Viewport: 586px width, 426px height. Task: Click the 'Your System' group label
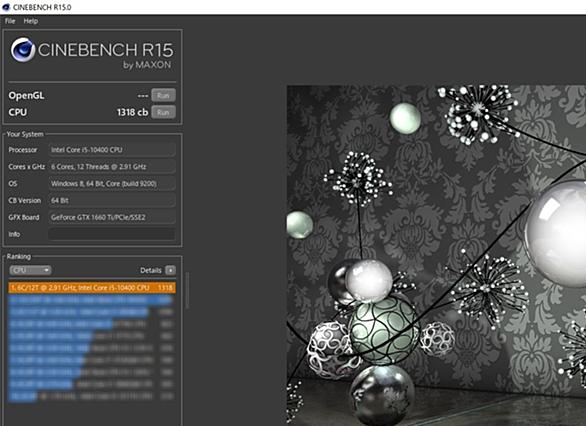pyautogui.click(x=25, y=134)
